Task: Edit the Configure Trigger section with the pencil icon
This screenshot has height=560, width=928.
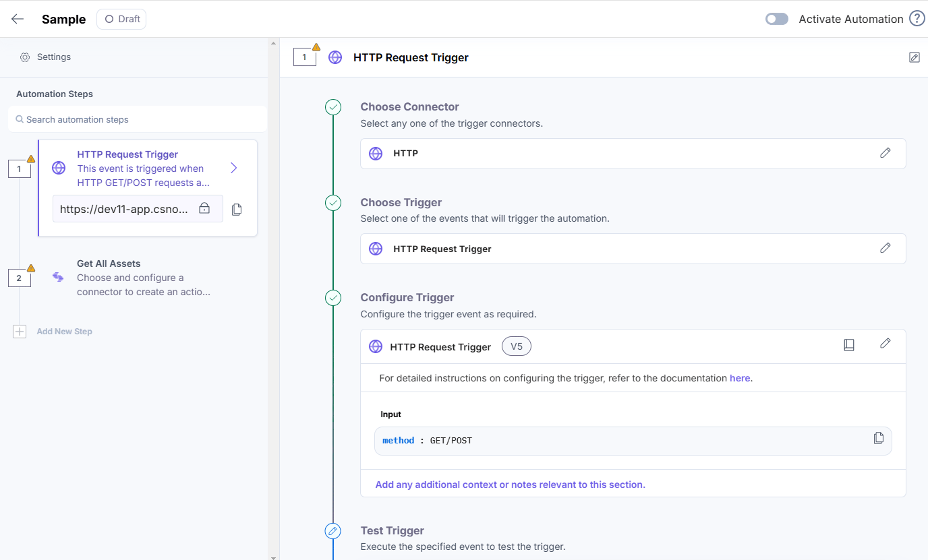Action: tap(885, 343)
